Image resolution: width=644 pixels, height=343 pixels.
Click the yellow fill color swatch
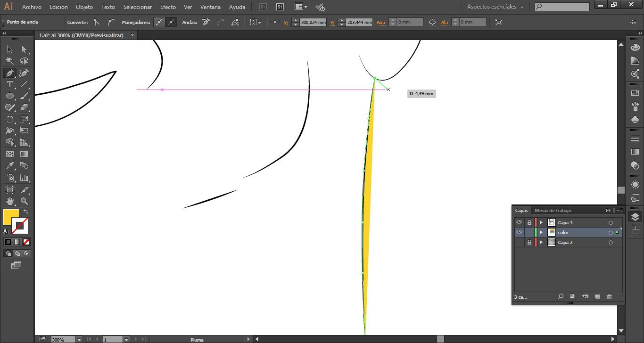click(x=11, y=217)
